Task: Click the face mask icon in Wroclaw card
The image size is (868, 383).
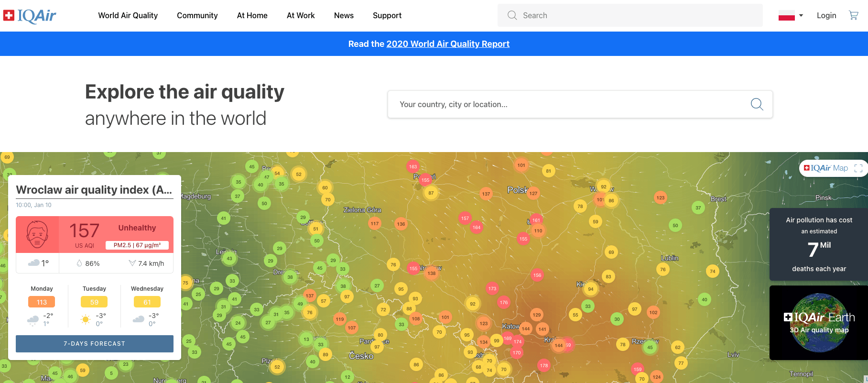Action: tap(37, 234)
